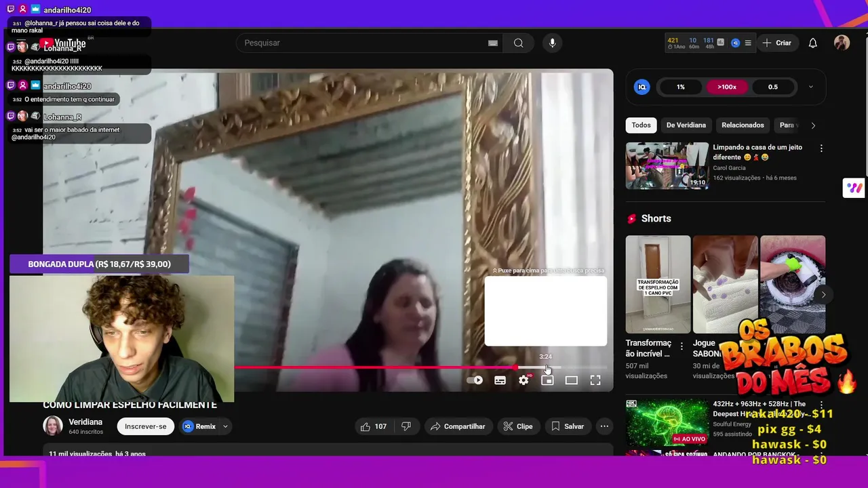868x488 pixels.
Task: Activate the miniplayer icon
Action: coord(547,380)
